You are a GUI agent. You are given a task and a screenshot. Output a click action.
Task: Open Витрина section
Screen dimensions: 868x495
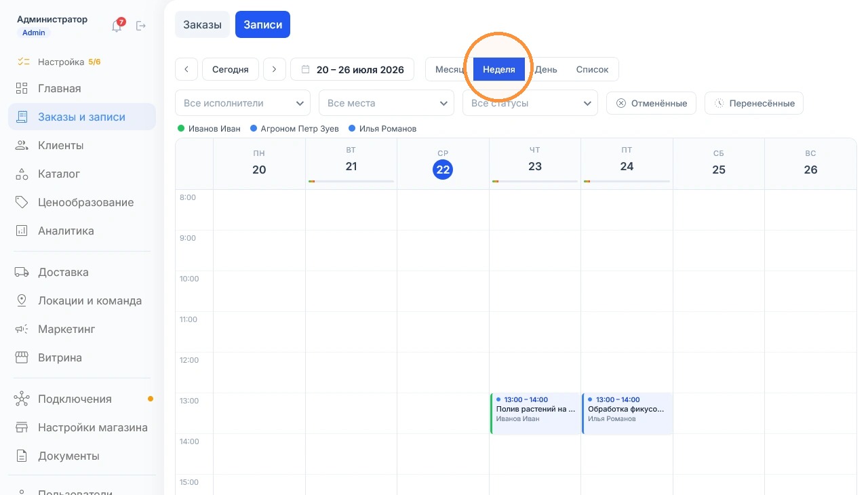[82, 357]
